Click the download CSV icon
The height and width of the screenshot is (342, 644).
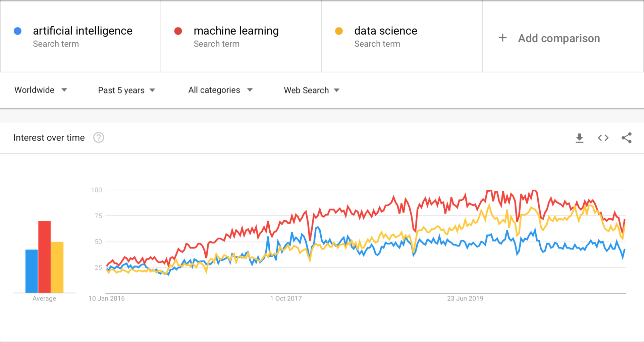(x=580, y=137)
